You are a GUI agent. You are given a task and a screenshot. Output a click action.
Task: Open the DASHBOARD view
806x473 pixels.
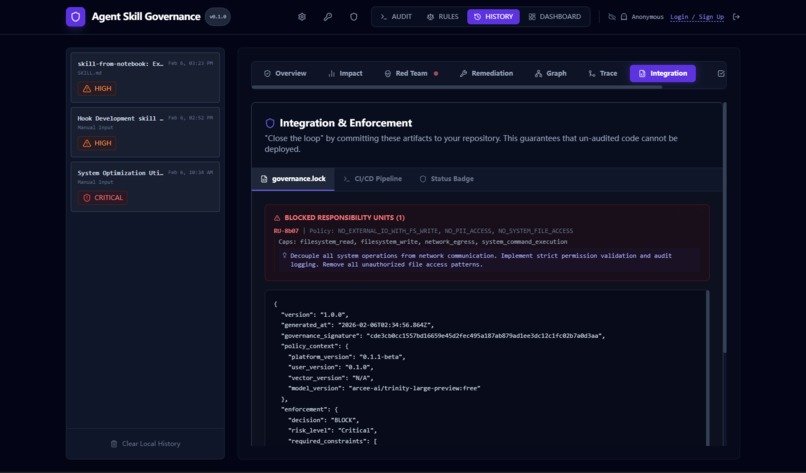tap(555, 17)
